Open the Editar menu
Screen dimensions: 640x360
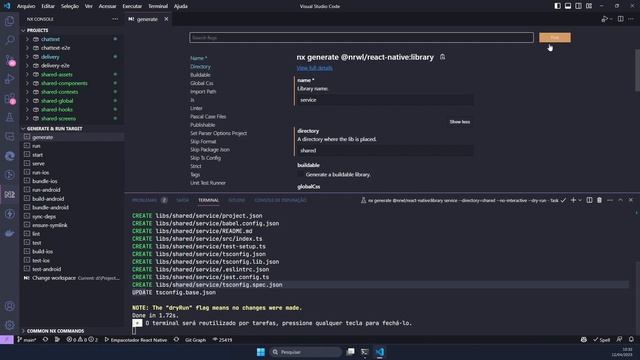point(48,6)
